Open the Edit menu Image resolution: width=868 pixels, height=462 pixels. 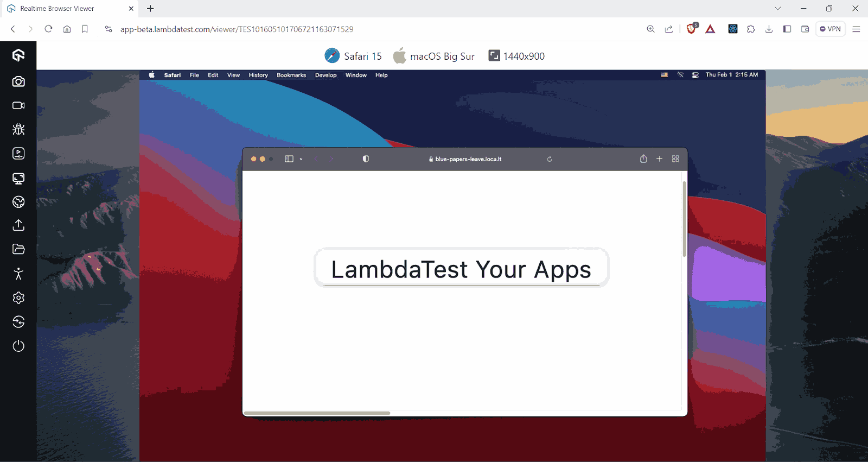213,75
